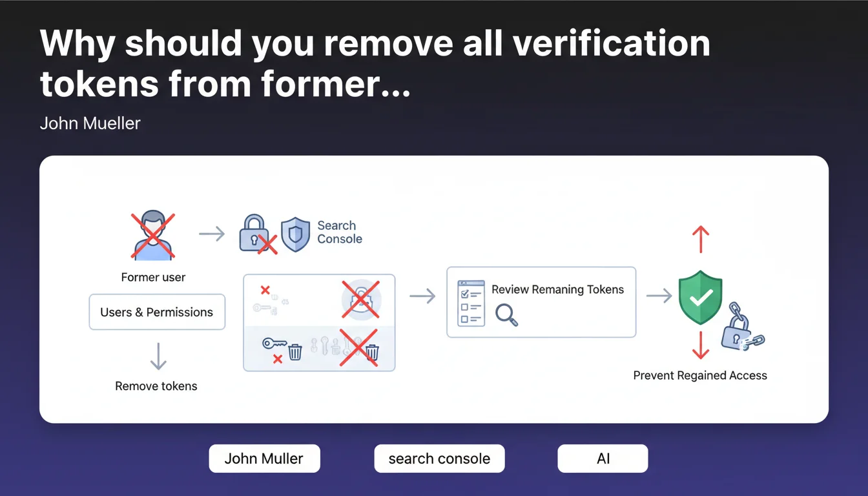The image size is (868, 496).
Task: Click the crossed-out circular lock in the token panel
Action: tap(360, 299)
